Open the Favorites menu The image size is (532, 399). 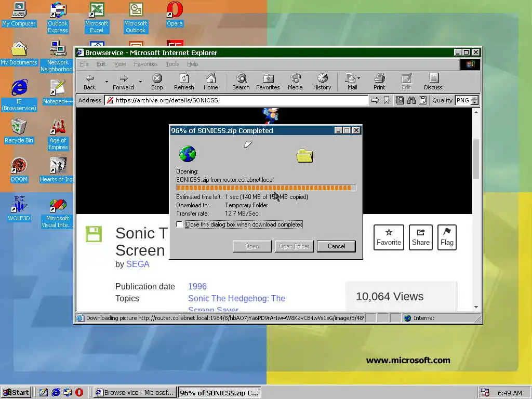(x=145, y=64)
